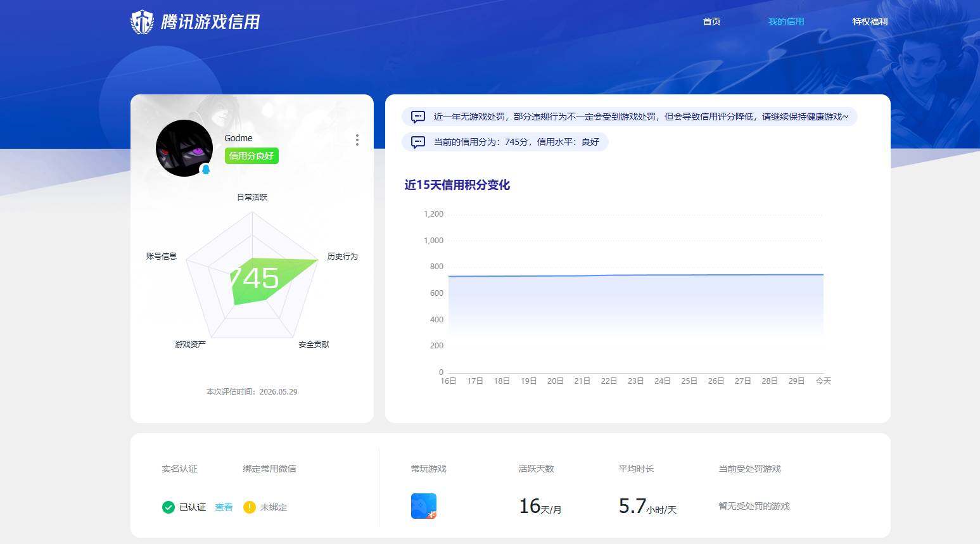Image resolution: width=980 pixels, height=544 pixels.
Task: Click the 1,200 value on chart axis
Action: [434, 214]
